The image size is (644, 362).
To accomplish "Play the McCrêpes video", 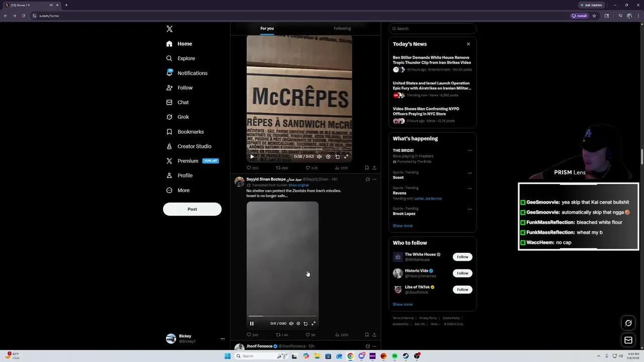I will pyautogui.click(x=252, y=156).
